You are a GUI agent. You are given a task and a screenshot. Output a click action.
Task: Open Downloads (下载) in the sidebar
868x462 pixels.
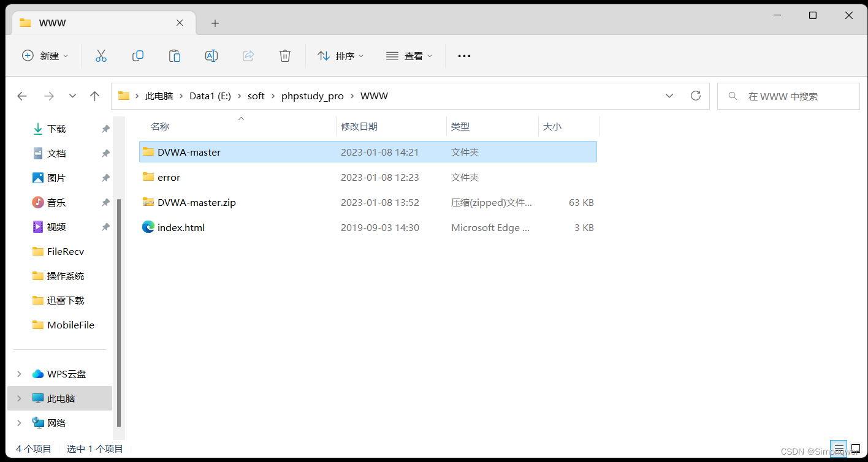pyautogui.click(x=56, y=129)
